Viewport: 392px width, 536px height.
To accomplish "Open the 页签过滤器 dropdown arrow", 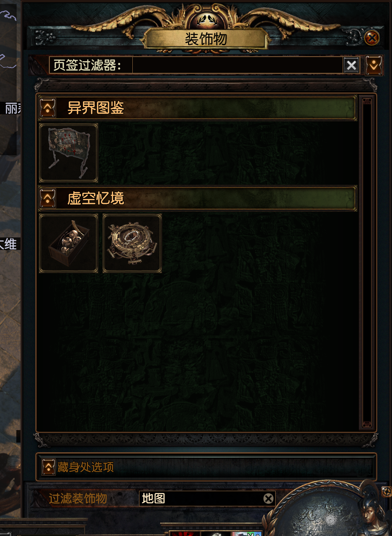I will pyautogui.click(x=374, y=65).
